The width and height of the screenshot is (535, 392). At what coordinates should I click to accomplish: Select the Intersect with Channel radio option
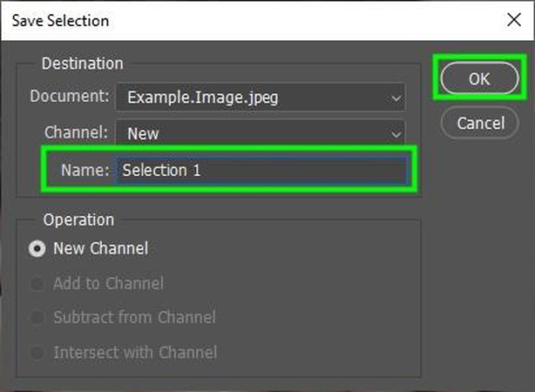[37, 353]
